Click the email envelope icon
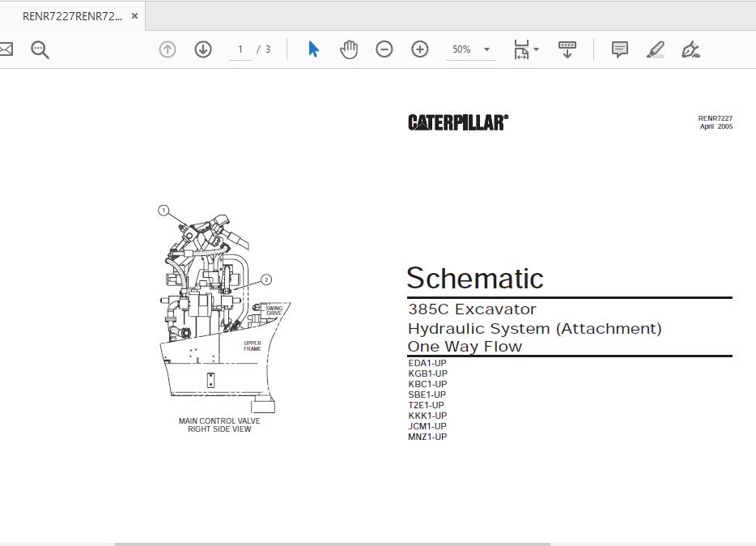 [6, 49]
